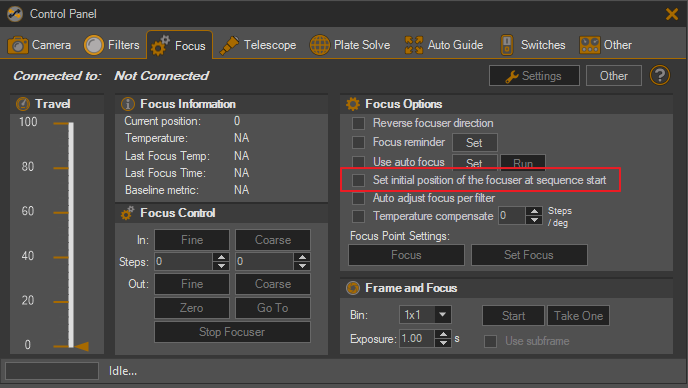
Task: Click Stop Focuser button
Action: click(x=232, y=332)
